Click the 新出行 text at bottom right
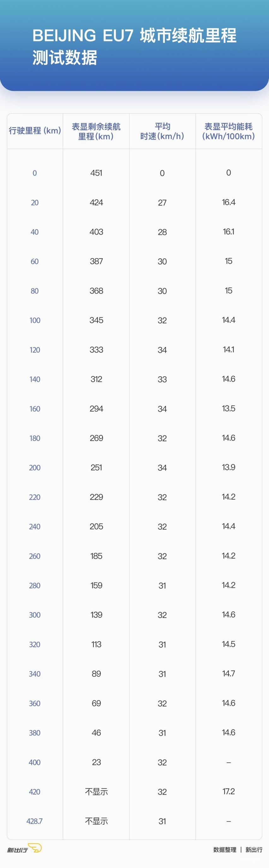 coord(254,850)
